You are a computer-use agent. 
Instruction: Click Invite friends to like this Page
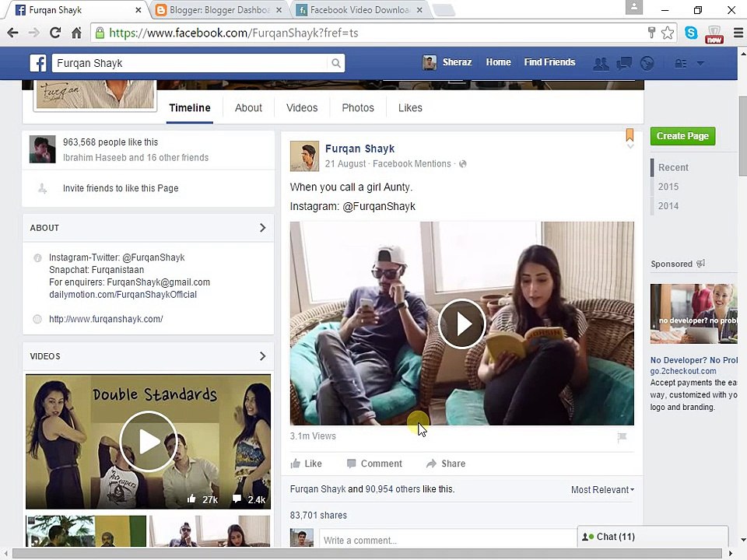121,188
